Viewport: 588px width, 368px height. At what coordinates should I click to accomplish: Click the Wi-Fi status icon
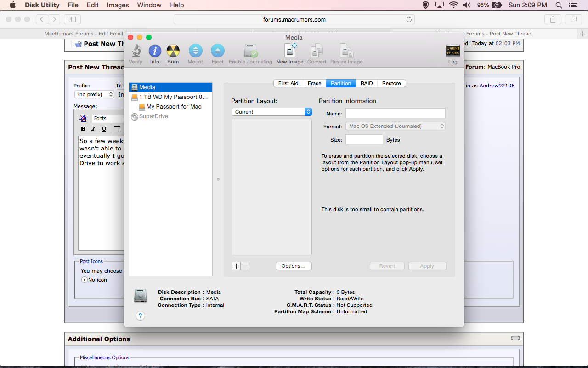pyautogui.click(x=453, y=5)
